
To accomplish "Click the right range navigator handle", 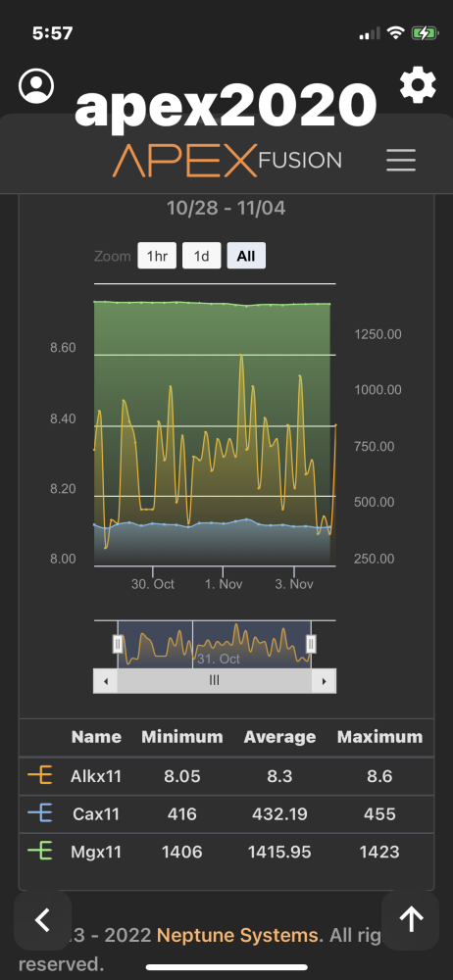I will [x=311, y=644].
